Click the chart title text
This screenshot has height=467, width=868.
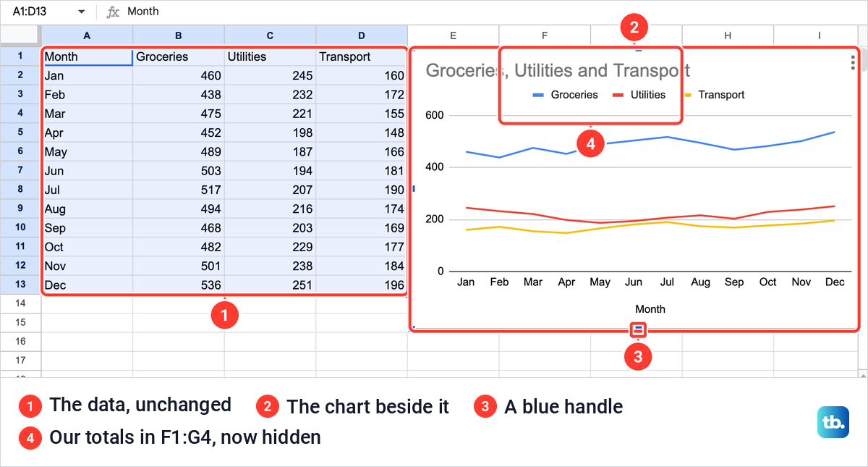(x=558, y=70)
